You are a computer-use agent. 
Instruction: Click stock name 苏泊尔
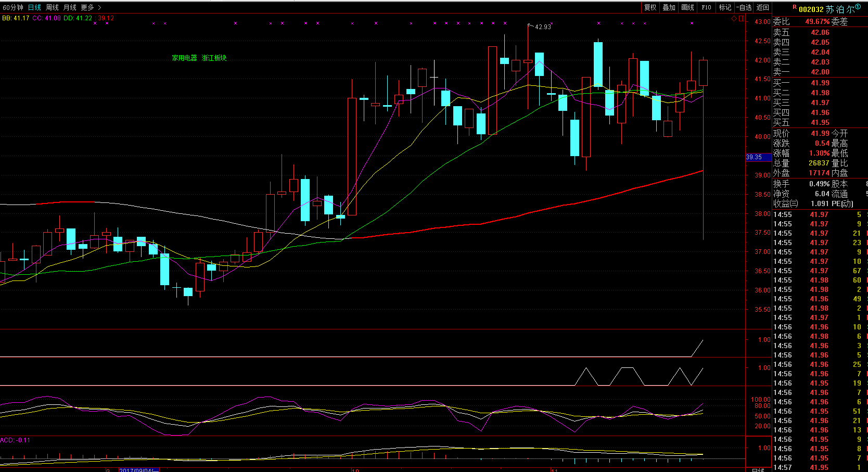coord(840,9)
